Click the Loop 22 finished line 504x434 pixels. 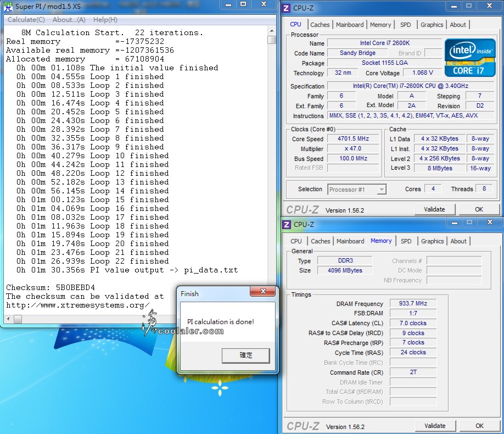(93, 261)
